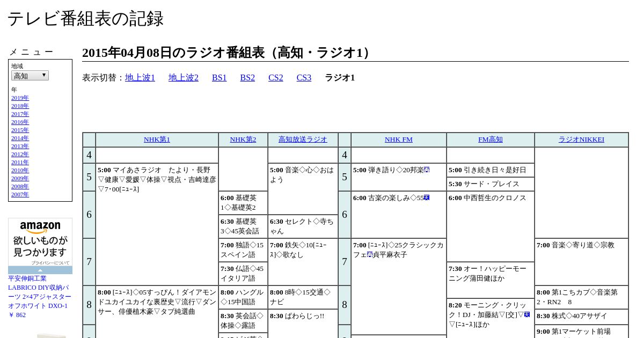
Task: Select the 7:30 仏語 イタリア語 cell
Action: click(x=243, y=274)
